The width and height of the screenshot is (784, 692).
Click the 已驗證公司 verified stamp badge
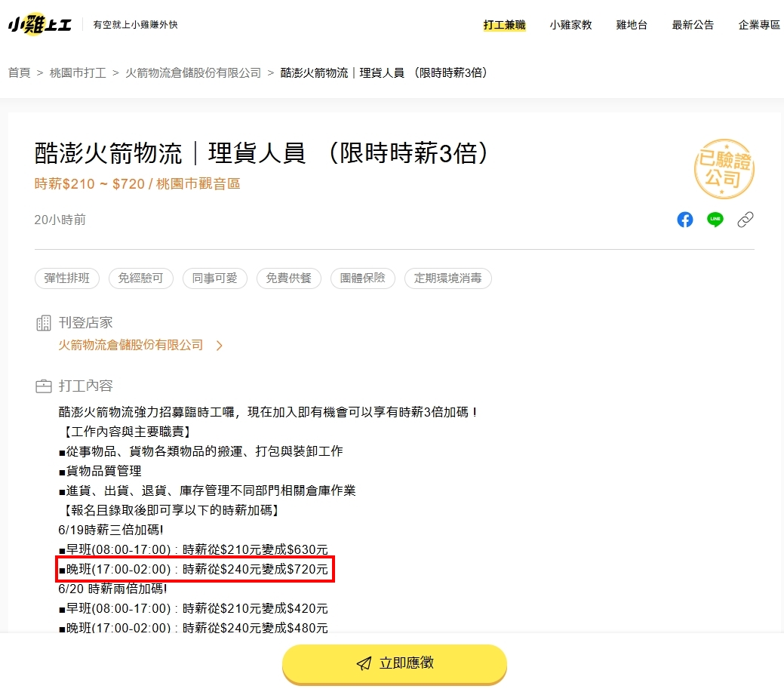724,169
